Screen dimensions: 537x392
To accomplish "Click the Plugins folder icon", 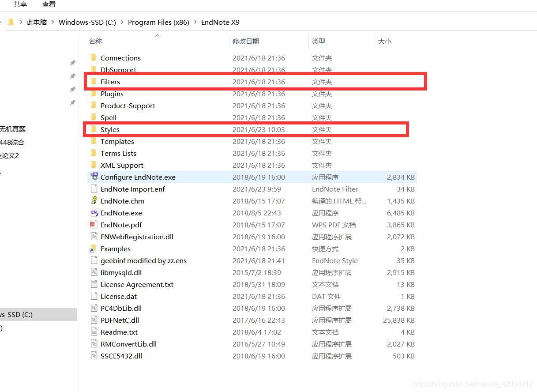I will point(94,94).
